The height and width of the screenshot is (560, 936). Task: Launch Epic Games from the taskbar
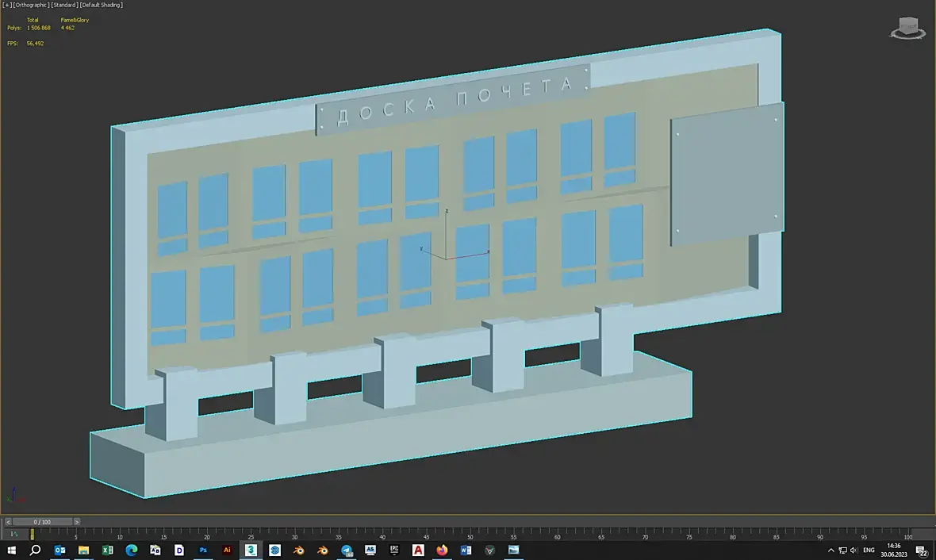pos(394,550)
